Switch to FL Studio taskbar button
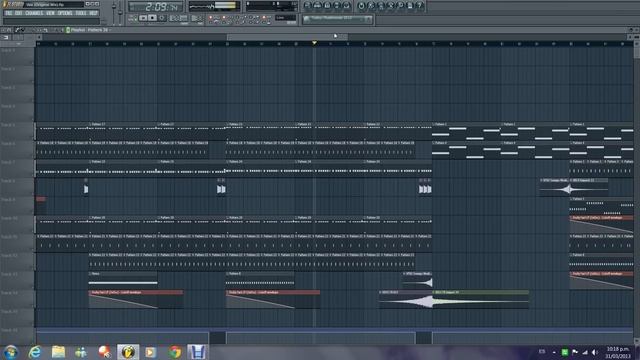The width and height of the screenshot is (640, 360). pos(128,352)
